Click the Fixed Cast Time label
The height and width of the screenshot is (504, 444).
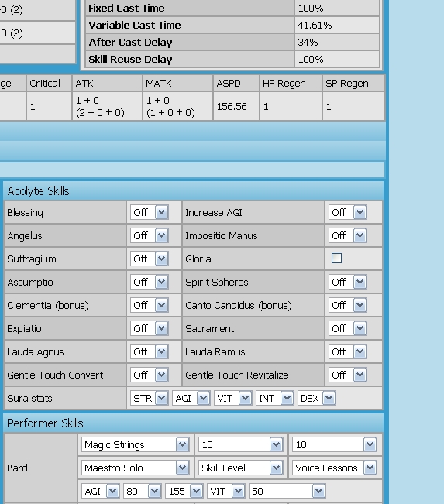click(x=126, y=8)
